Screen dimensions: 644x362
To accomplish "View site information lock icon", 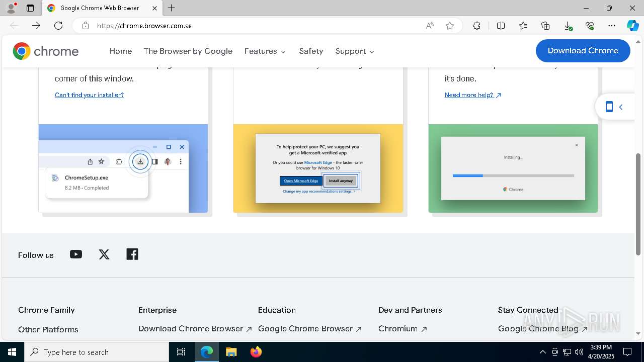I will coord(86,26).
